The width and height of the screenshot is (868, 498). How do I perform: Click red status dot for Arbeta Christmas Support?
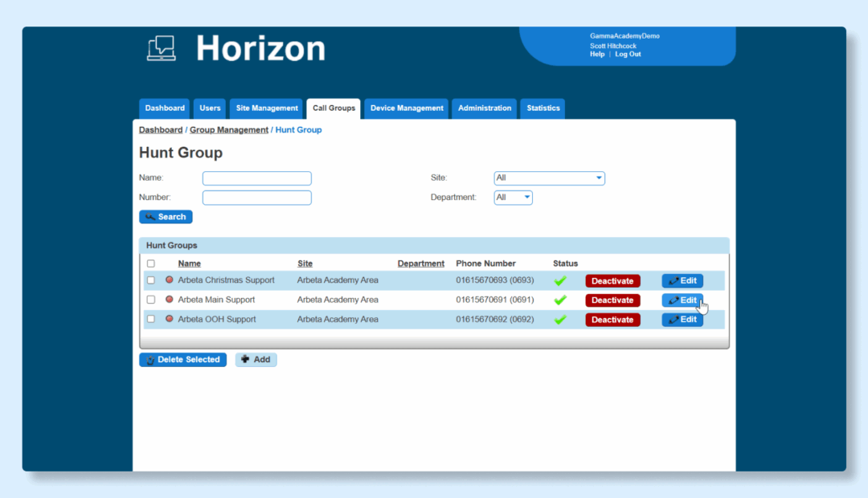(170, 280)
